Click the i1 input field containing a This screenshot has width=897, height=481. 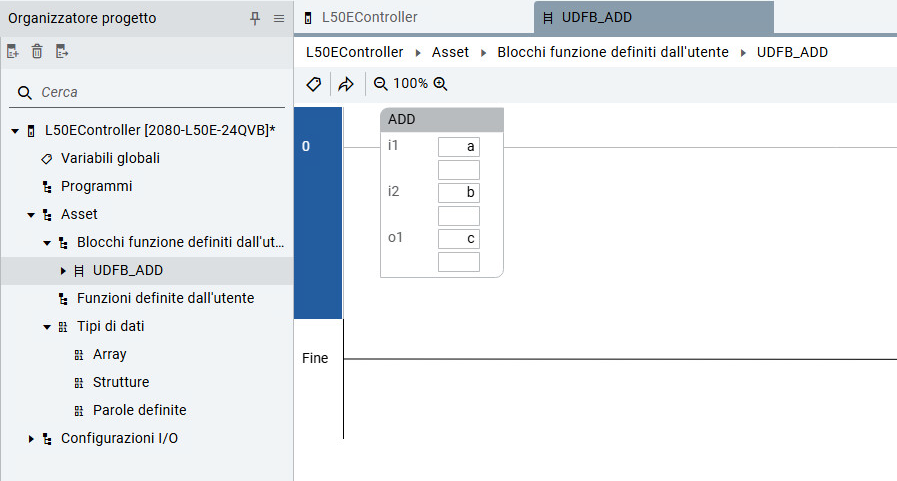(x=459, y=147)
